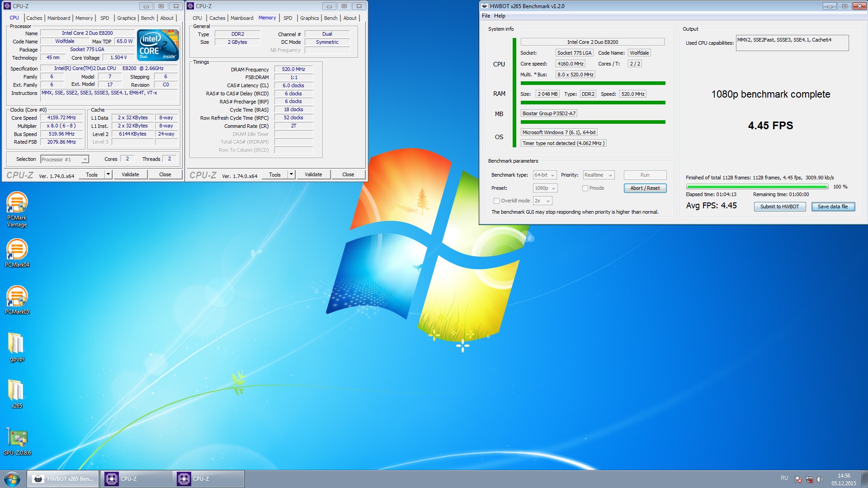The image size is (868, 488).
Task: Click the Rated FSB 2079.86 MHz value
Action: [x=61, y=142]
